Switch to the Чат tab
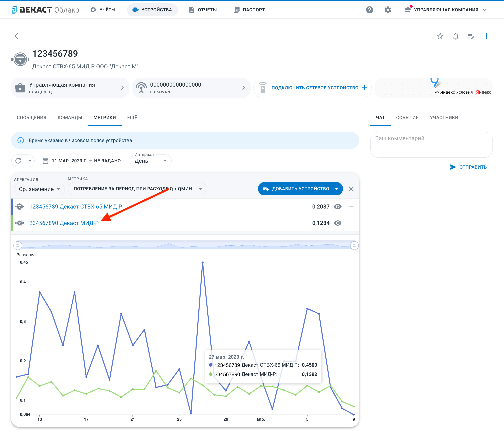504x438 pixels. point(380,118)
